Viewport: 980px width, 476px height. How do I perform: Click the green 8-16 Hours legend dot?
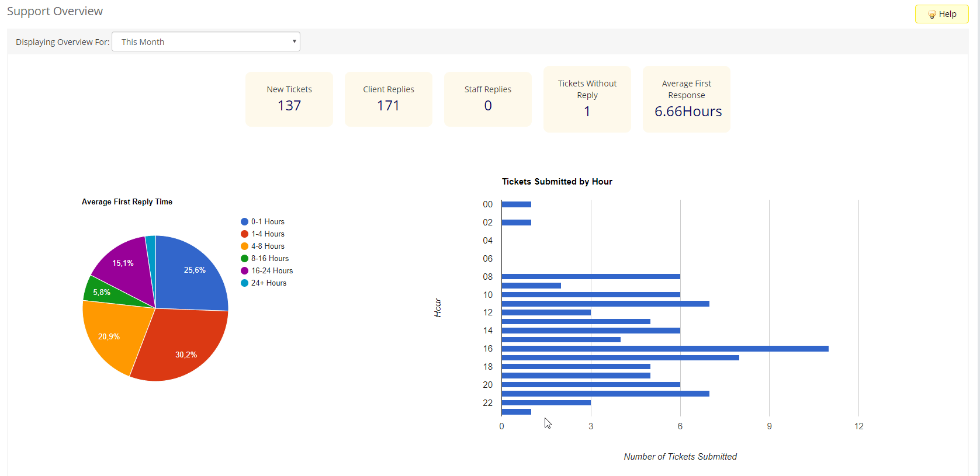244,259
